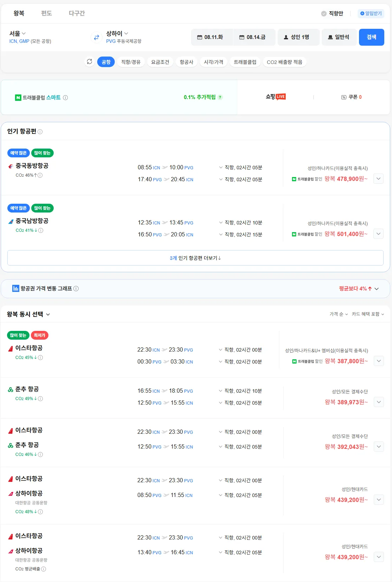Click the filter reset refresh icon
This screenshot has height=582, width=392.
[89, 62]
